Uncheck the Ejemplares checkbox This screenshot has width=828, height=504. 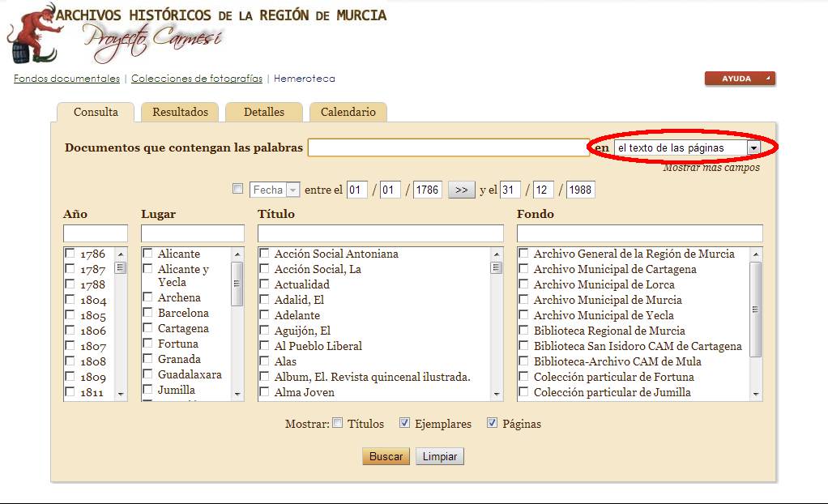(403, 423)
